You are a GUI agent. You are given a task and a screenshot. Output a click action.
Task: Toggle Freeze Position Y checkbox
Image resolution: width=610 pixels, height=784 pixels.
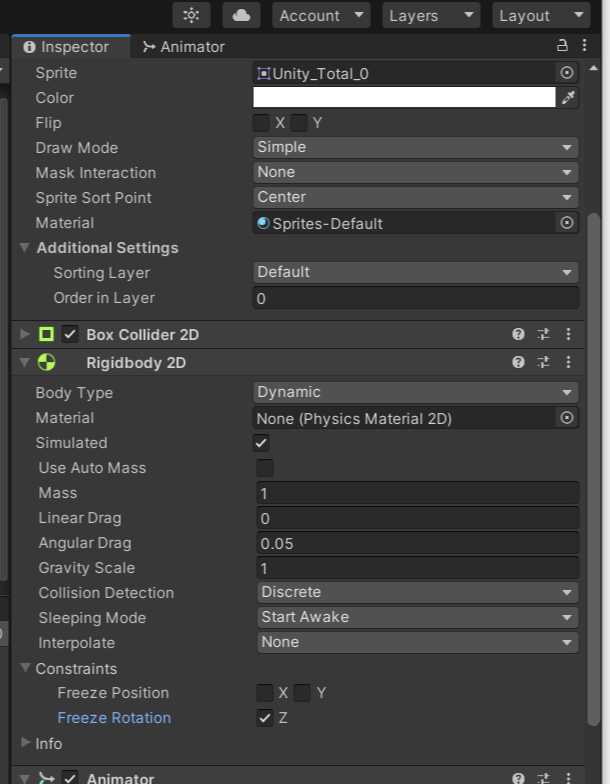click(x=302, y=693)
